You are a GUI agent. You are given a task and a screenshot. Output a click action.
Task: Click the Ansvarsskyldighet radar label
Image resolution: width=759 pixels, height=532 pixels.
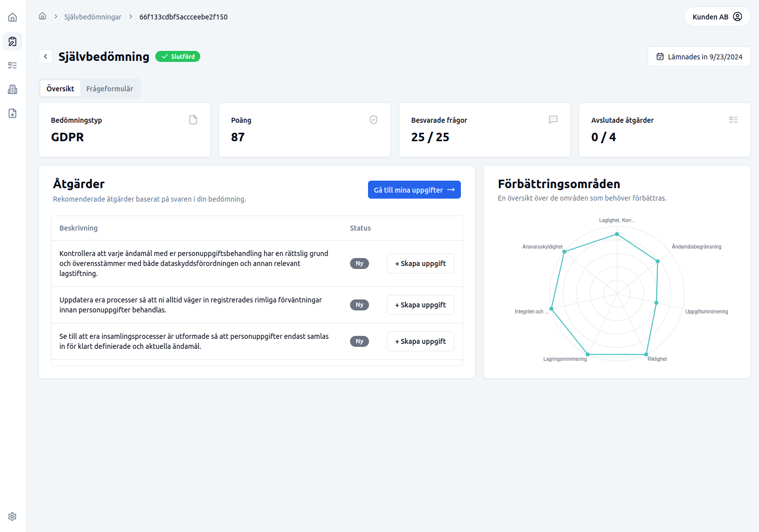pos(542,247)
